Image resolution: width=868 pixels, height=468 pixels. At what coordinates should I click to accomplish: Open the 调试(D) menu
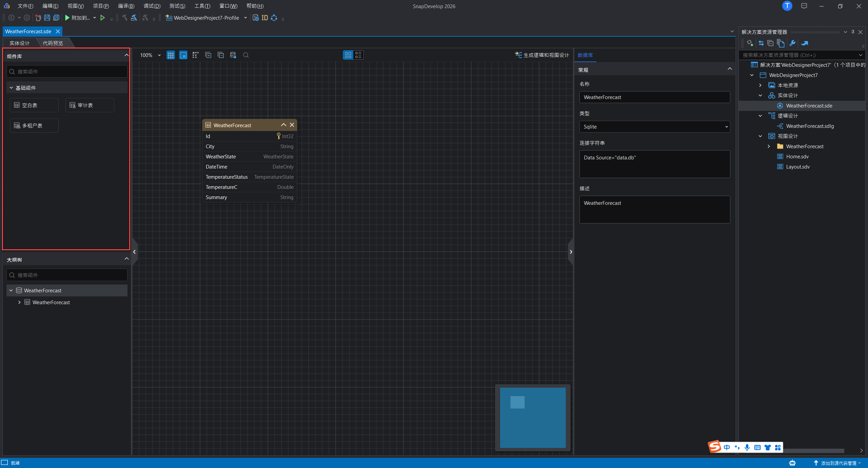pos(152,6)
